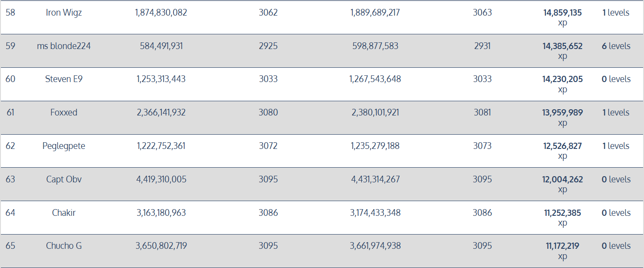
Task: Select the Foxxed player name
Action: click(64, 112)
